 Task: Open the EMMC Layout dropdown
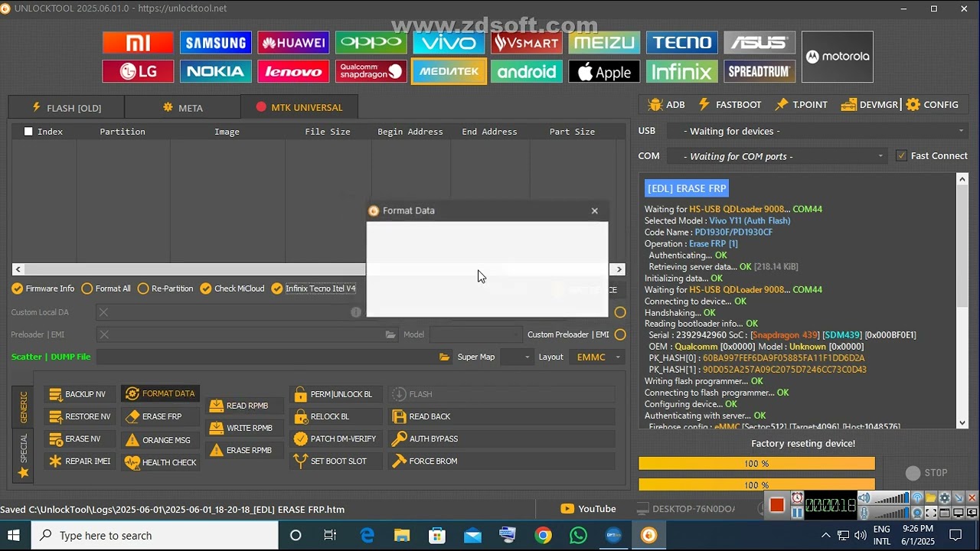click(x=597, y=357)
